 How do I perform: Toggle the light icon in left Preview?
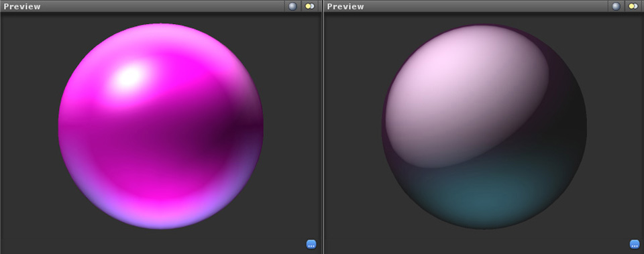(310, 6)
